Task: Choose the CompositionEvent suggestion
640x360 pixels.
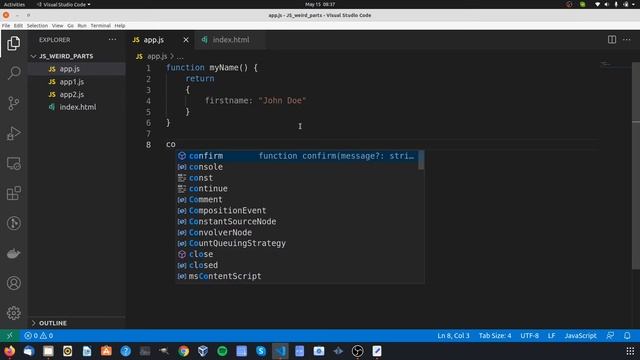Action: click(x=297, y=211)
